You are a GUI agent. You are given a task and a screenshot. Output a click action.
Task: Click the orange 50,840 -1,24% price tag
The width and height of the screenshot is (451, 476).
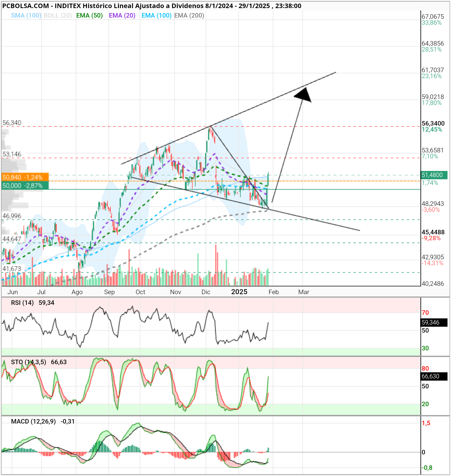click(x=25, y=177)
